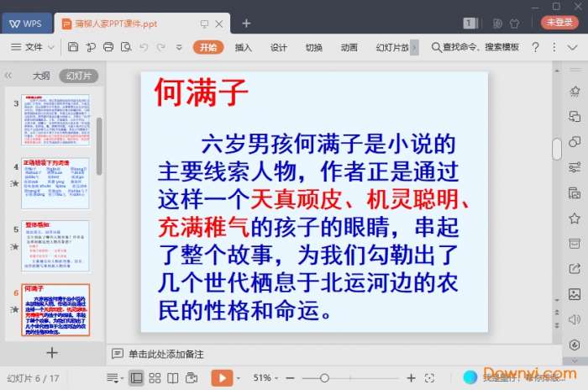Image resolution: width=588 pixels, height=390 pixels.
Task: Open the share export sidebar icon
Action: coord(575,268)
